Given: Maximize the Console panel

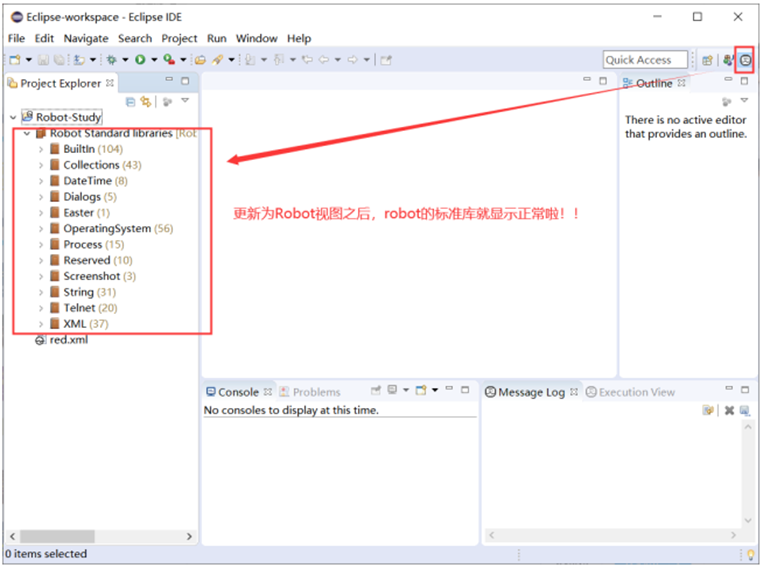Looking at the screenshot, I should 465,389.
